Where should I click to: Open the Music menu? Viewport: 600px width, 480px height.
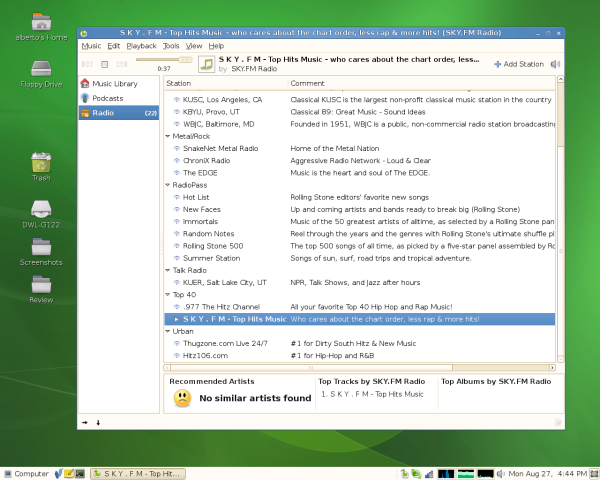(x=91, y=46)
